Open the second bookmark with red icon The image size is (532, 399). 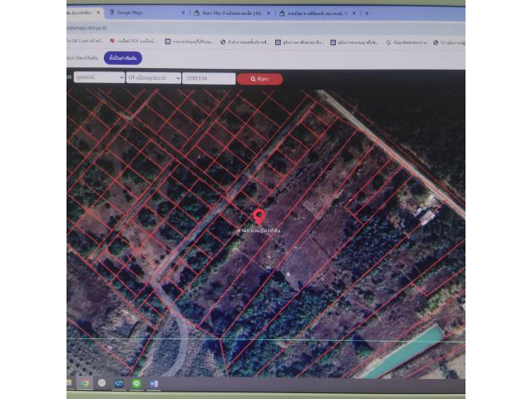[x=133, y=41]
